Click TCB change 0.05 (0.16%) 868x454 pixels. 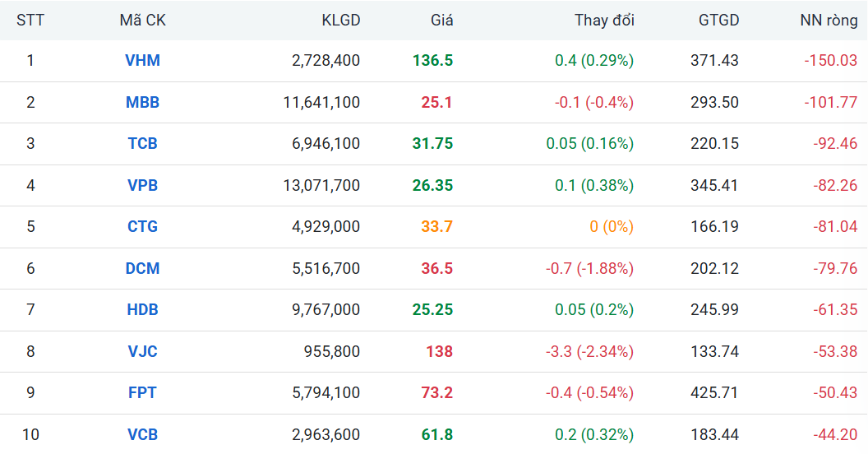589,143
